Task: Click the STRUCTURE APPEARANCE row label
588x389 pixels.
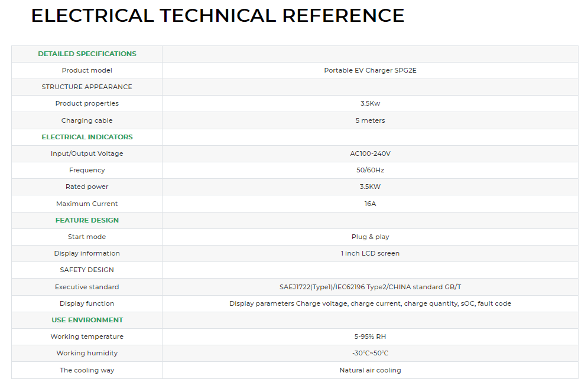Action: (87, 87)
